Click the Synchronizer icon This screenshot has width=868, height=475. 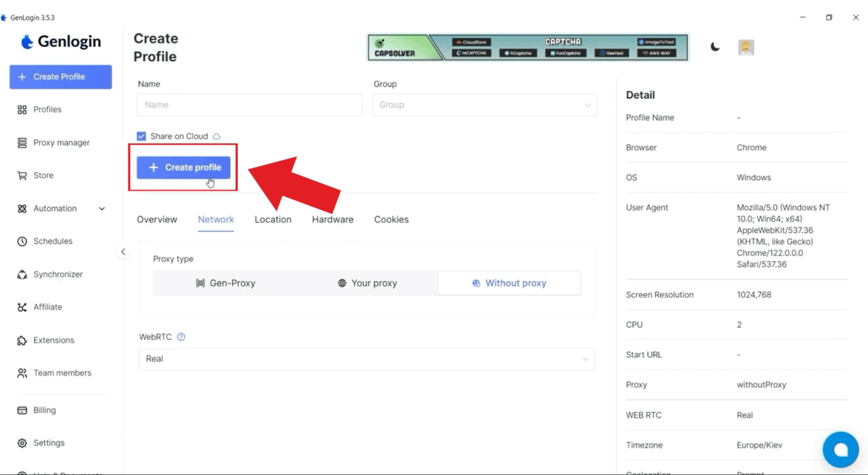[22, 274]
